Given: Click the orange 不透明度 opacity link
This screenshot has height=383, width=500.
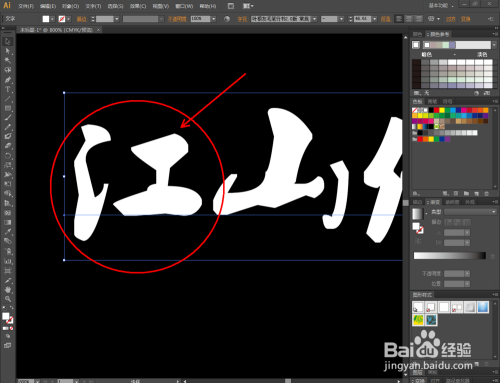Looking at the screenshot, I should (177, 19).
